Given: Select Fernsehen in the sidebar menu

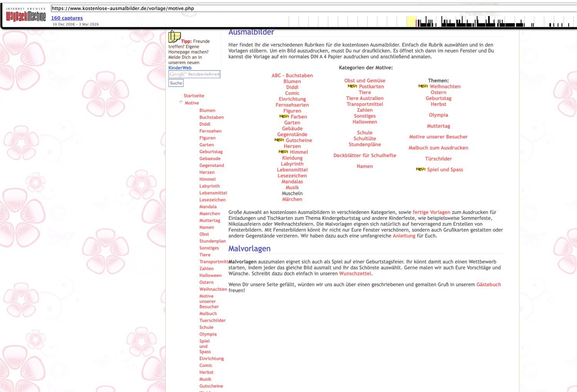Looking at the screenshot, I should [210, 131].
